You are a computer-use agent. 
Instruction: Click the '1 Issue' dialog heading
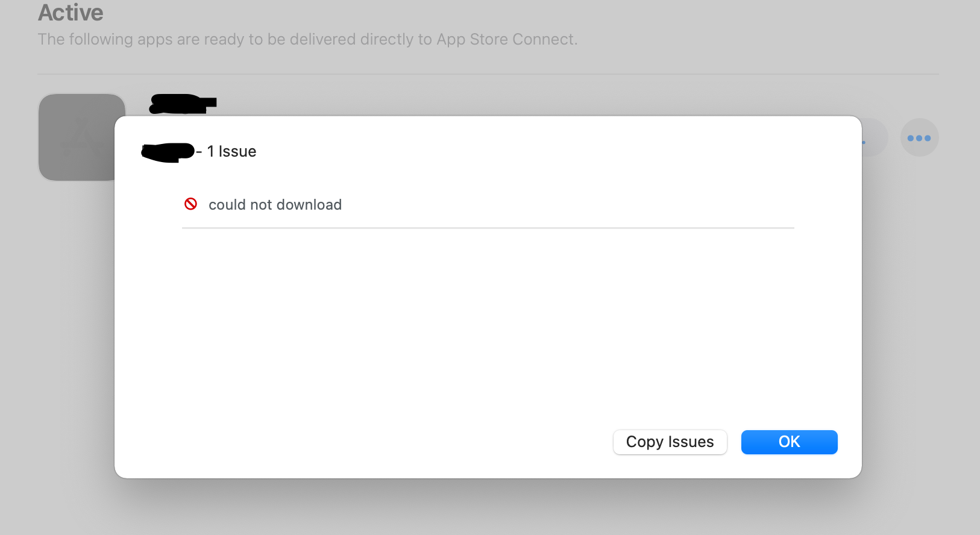[231, 152]
